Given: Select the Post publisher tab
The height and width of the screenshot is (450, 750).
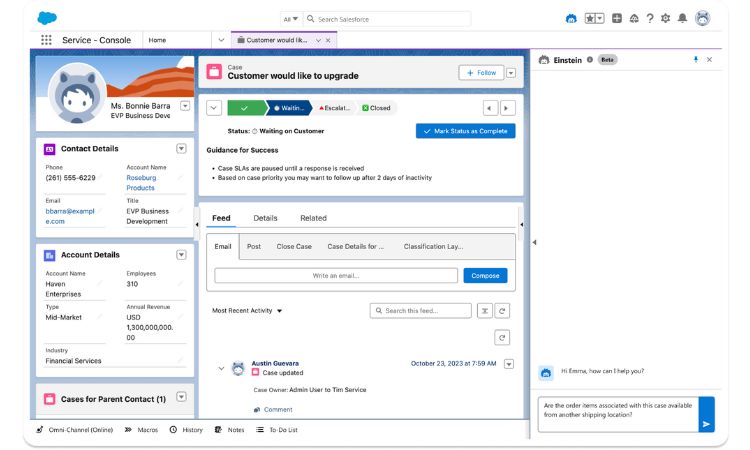Looking at the screenshot, I should pos(254,247).
